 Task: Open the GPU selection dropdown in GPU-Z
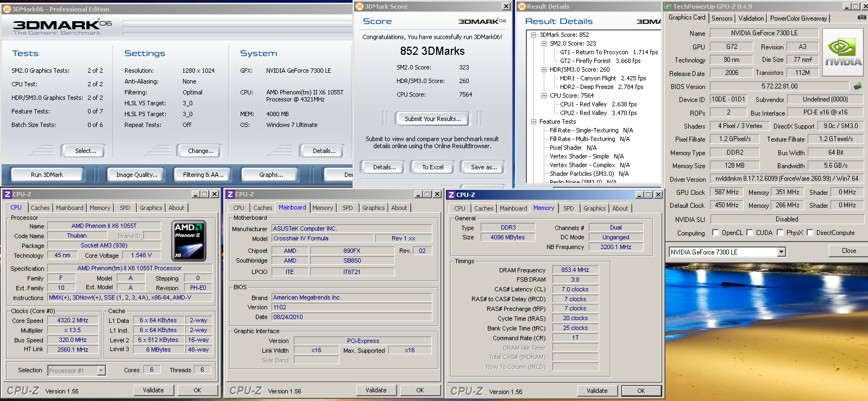pyautogui.click(x=781, y=252)
